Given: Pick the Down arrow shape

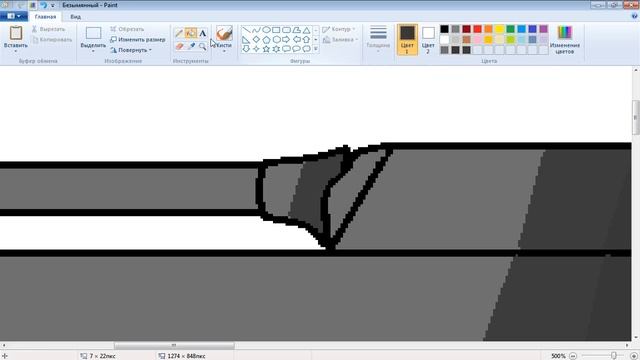Looking at the screenshot, I should tap(246, 49).
